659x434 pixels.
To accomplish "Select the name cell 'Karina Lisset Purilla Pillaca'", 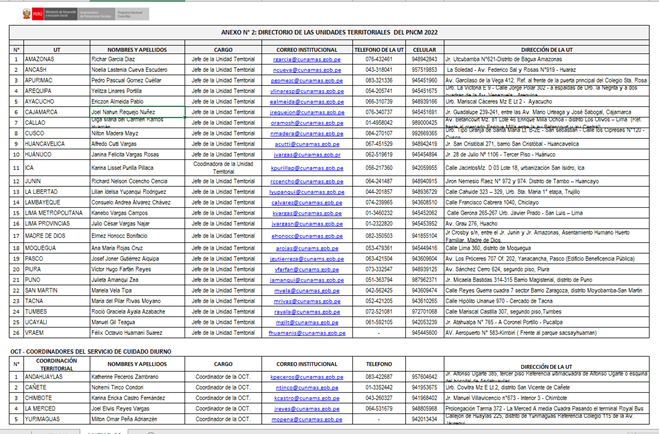I will [x=137, y=168].
